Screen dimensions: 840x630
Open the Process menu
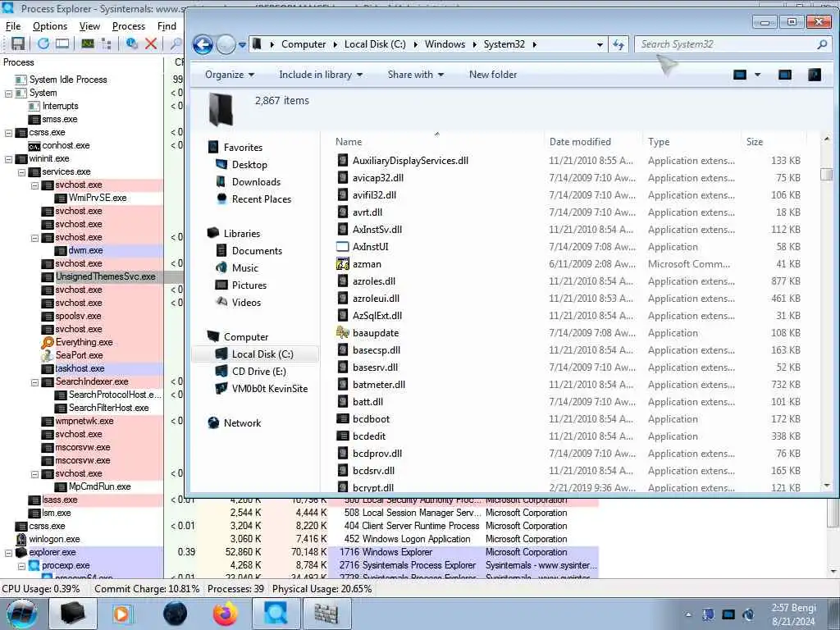click(129, 26)
